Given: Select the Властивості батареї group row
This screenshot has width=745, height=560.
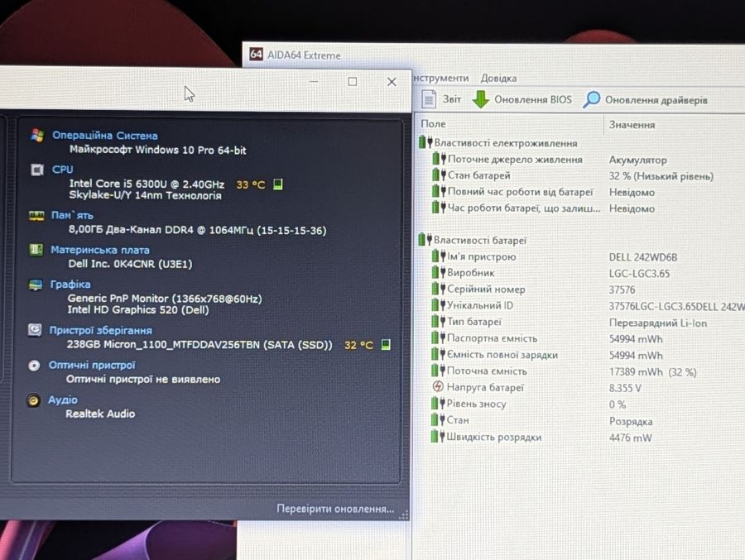Looking at the screenshot, I should tap(473, 240).
